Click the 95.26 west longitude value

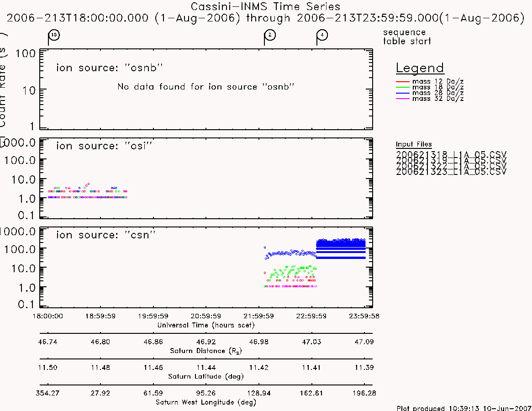click(x=206, y=393)
